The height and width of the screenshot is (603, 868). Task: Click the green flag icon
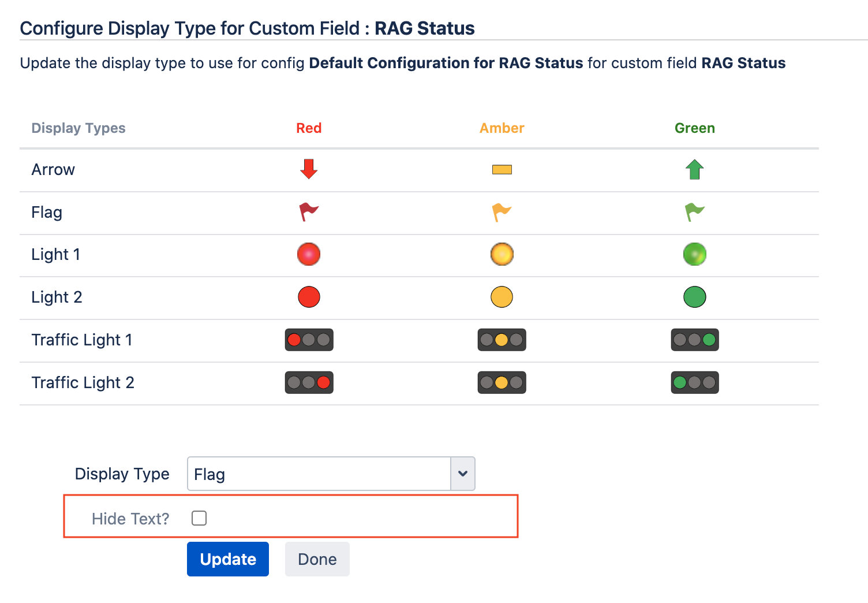[694, 212]
